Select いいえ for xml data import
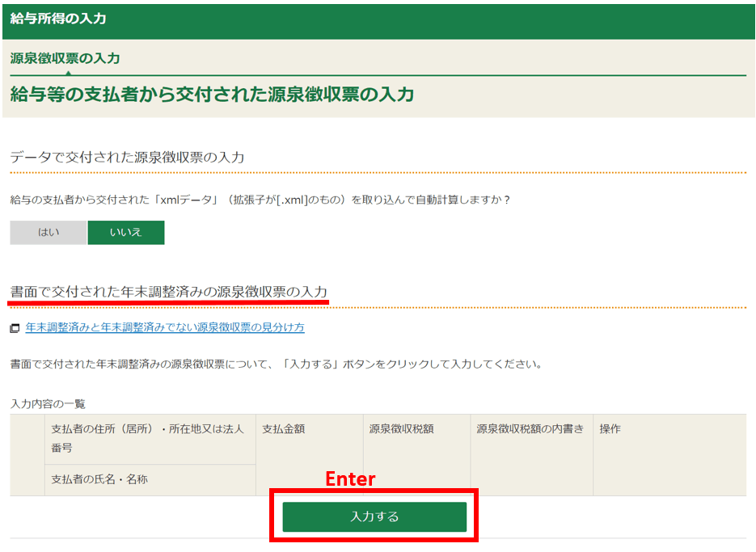756x552 pixels. pos(126,233)
